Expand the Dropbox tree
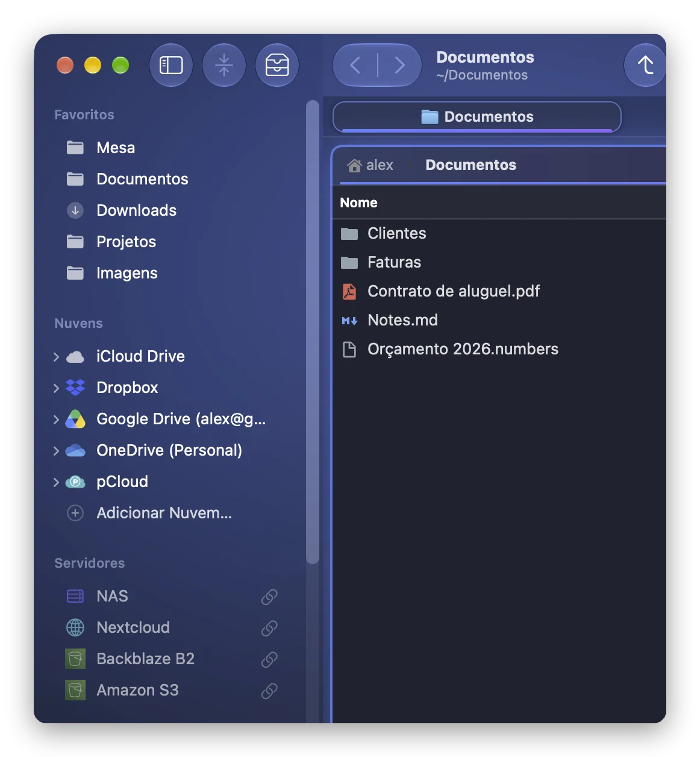This screenshot has height=757, width=700. (x=56, y=388)
